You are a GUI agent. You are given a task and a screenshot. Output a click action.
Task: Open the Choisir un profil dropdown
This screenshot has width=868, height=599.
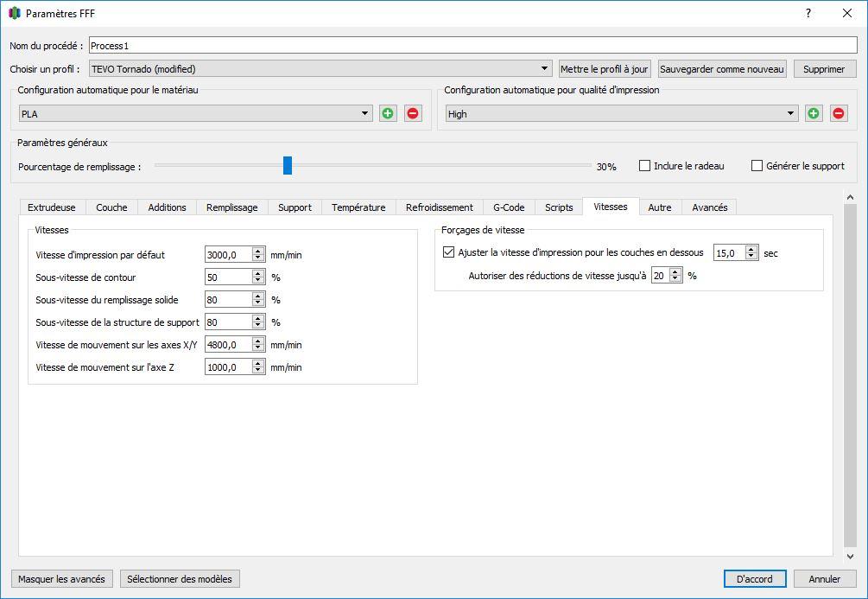pos(320,68)
